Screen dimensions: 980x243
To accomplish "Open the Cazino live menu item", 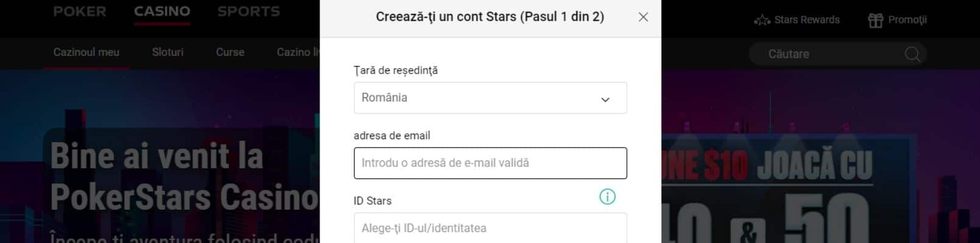I will point(298,52).
